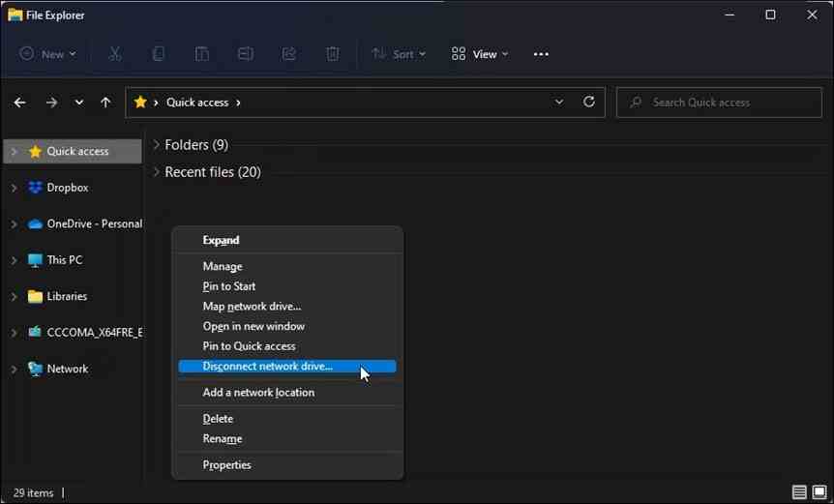The width and height of the screenshot is (834, 504).
Task: Go up one folder level
Action: pyautogui.click(x=105, y=103)
